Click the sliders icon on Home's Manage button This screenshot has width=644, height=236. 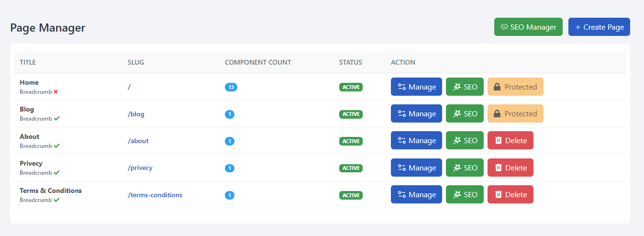(x=402, y=87)
